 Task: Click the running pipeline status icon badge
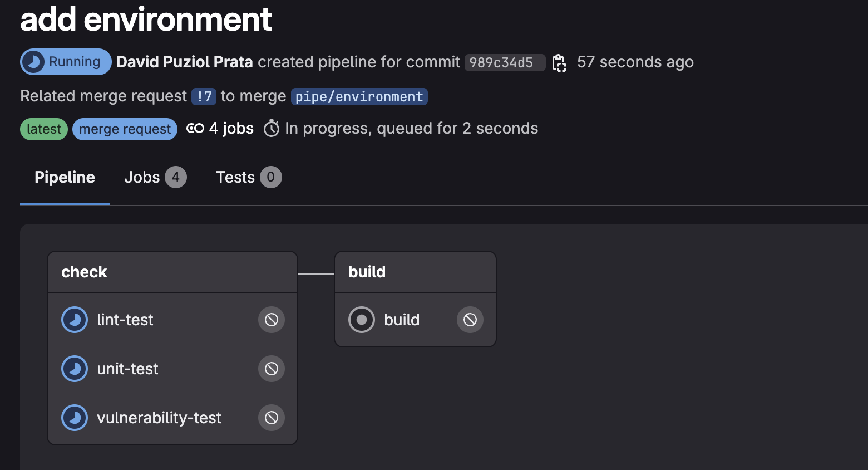click(34, 62)
